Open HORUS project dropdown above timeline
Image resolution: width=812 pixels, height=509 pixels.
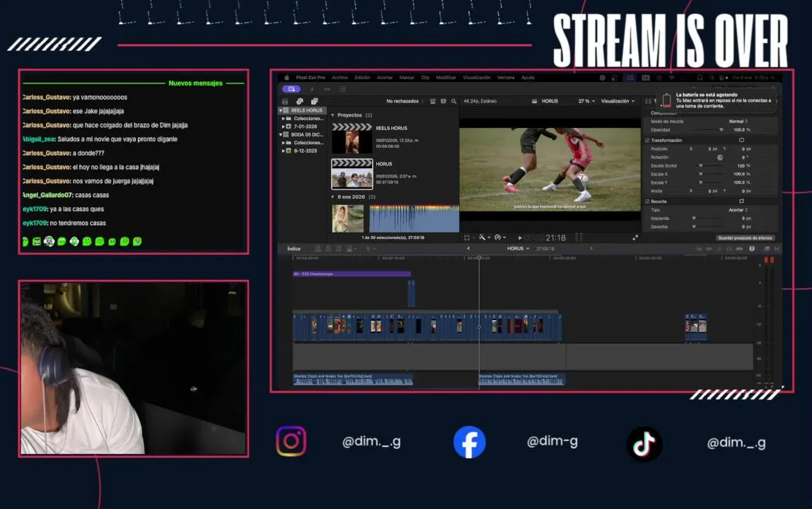point(518,249)
